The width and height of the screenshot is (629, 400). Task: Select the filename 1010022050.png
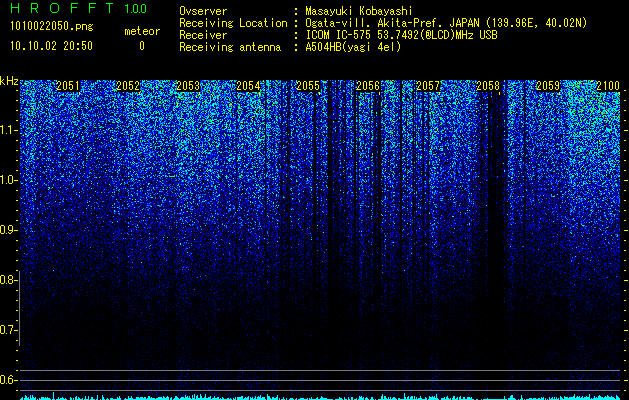point(52,27)
